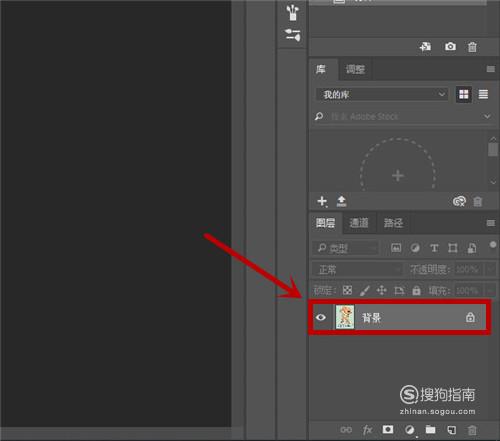Viewport: 500px width, 441px height.
Task: Filter layers by smart objects
Action: coord(472,248)
